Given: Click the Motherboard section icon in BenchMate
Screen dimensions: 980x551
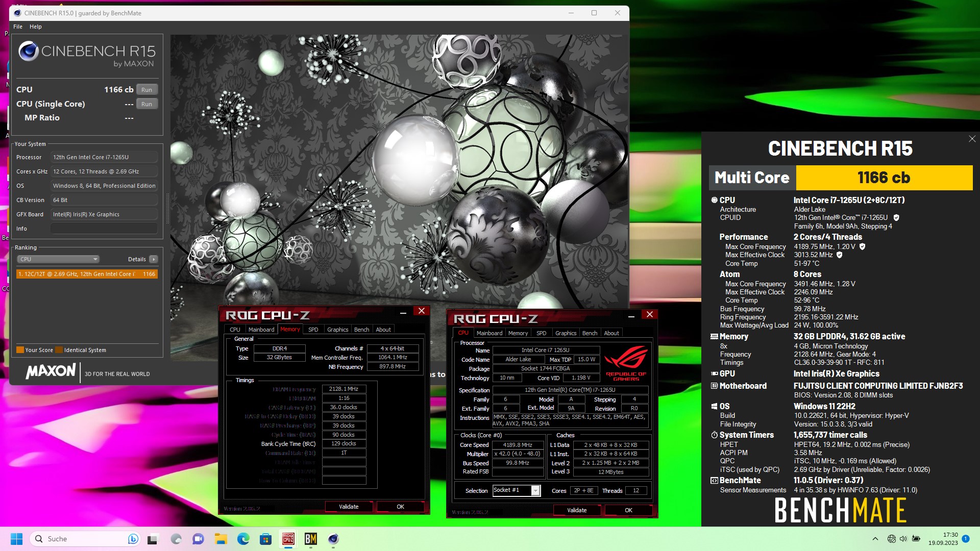Looking at the screenshot, I should (x=714, y=386).
